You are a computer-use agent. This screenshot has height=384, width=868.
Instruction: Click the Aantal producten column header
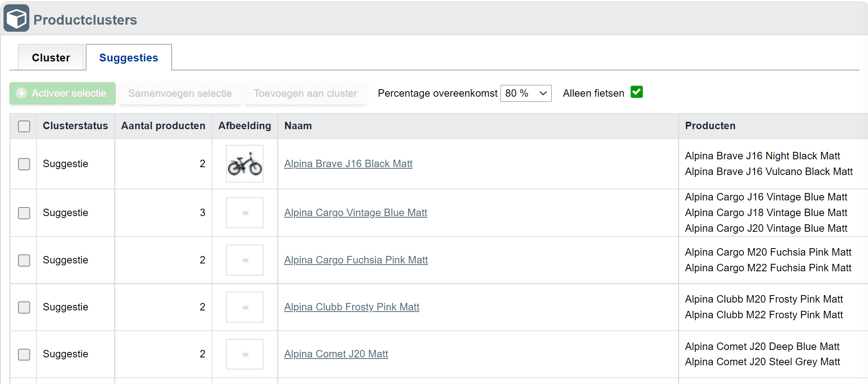pos(163,126)
